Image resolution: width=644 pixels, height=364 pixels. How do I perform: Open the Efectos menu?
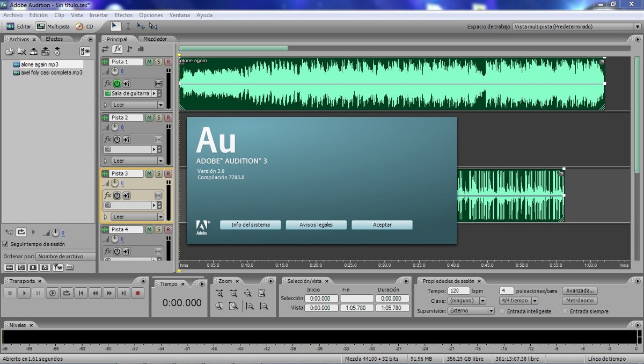(x=123, y=15)
